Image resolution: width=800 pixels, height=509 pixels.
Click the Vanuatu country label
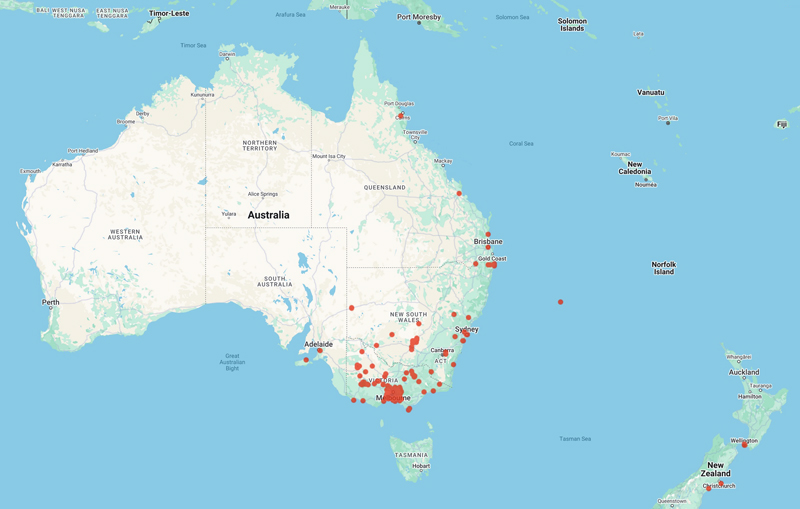click(x=650, y=92)
